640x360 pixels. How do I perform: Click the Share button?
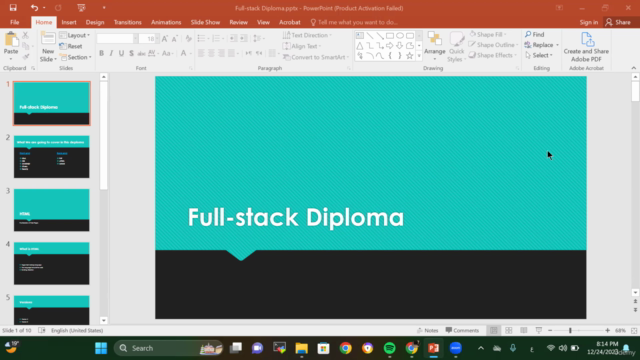(x=618, y=22)
